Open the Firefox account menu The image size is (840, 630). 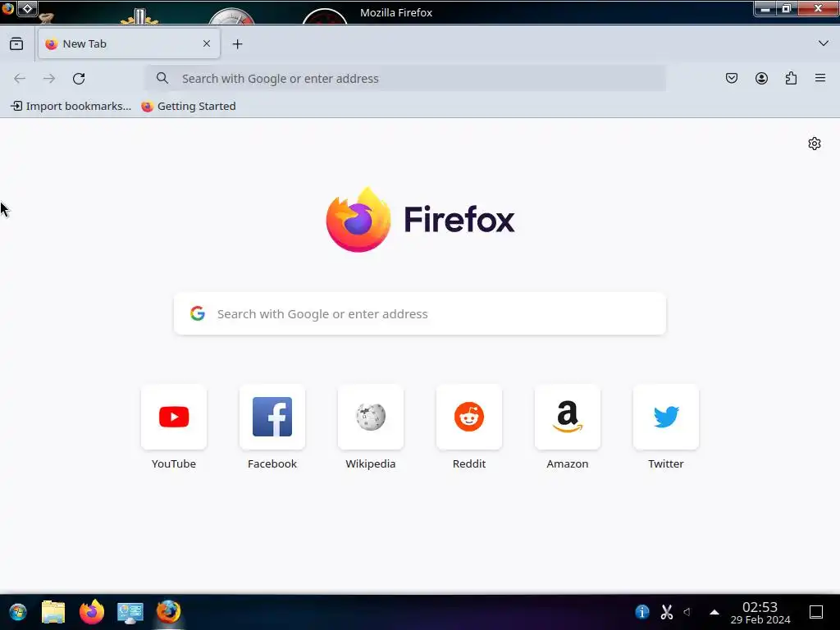click(x=761, y=79)
